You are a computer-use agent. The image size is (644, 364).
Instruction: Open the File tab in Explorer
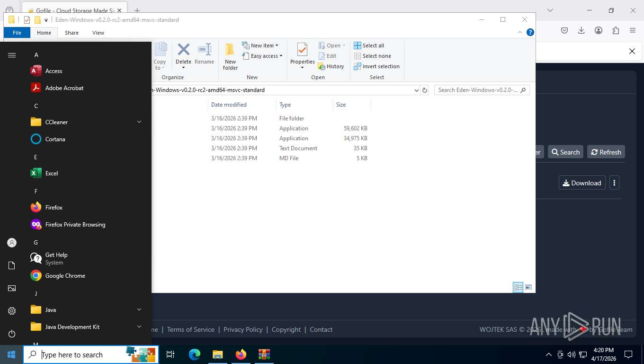[x=17, y=33]
